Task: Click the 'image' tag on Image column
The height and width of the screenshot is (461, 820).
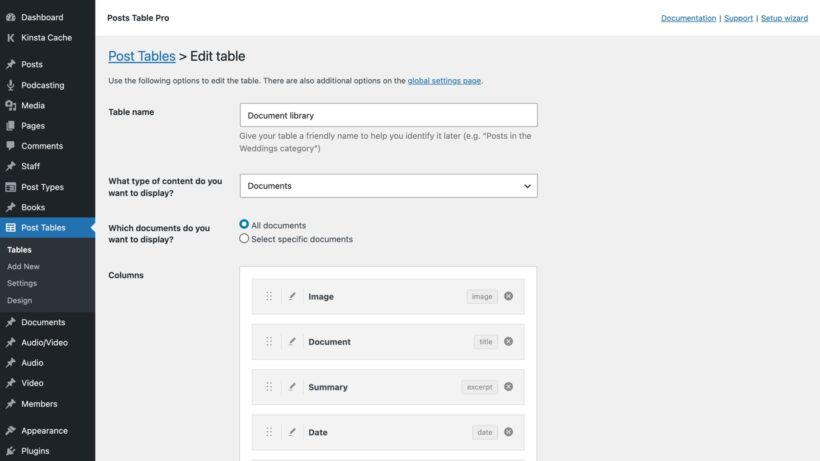Action: (x=482, y=296)
